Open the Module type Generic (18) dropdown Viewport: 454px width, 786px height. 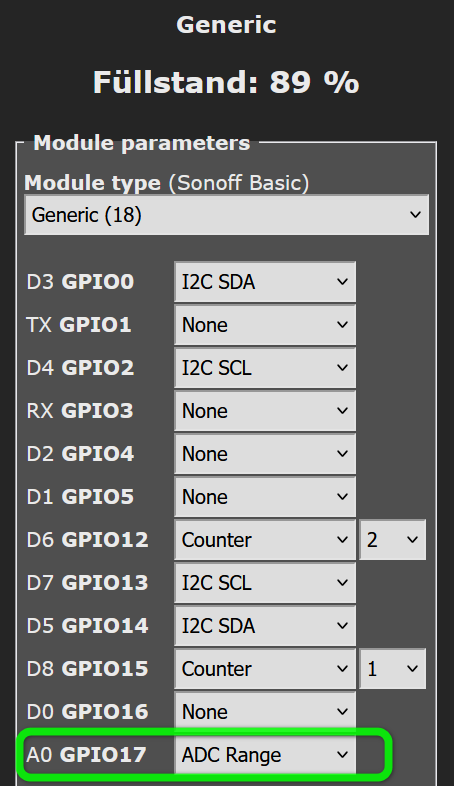click(226, 215)
